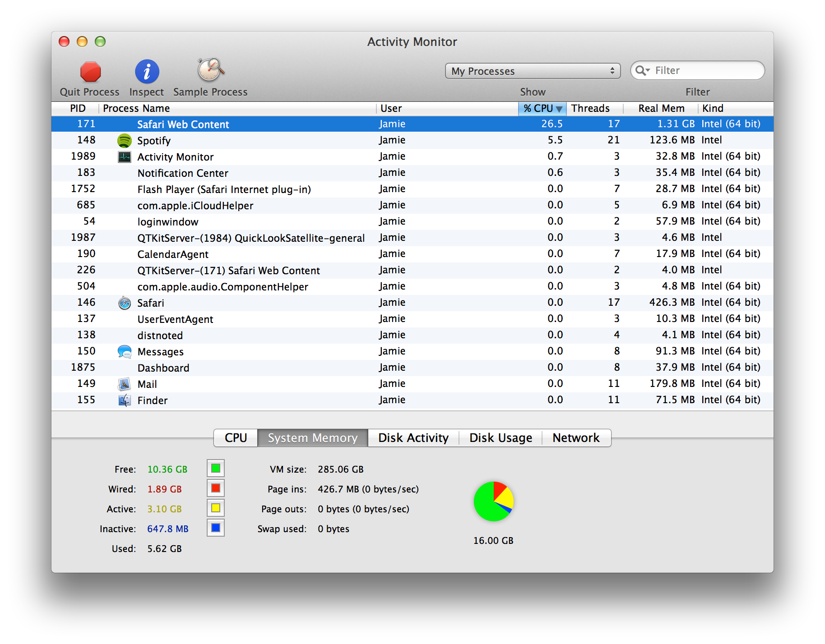This screenshot has width=825, height=644.
Task: Click the Inspect toolbar label
Action: tap(147, 92)
